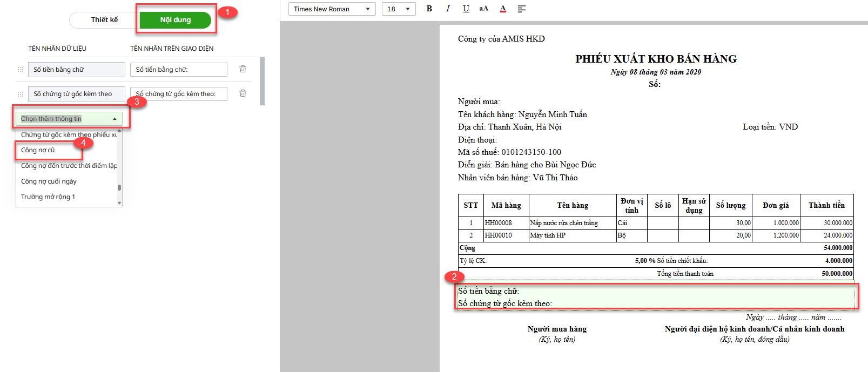This screenshot has height=372, width=868.
Task: Delete the 'Số chứng từ gốc kèm theo' row
Action: (x=243, y=93)
